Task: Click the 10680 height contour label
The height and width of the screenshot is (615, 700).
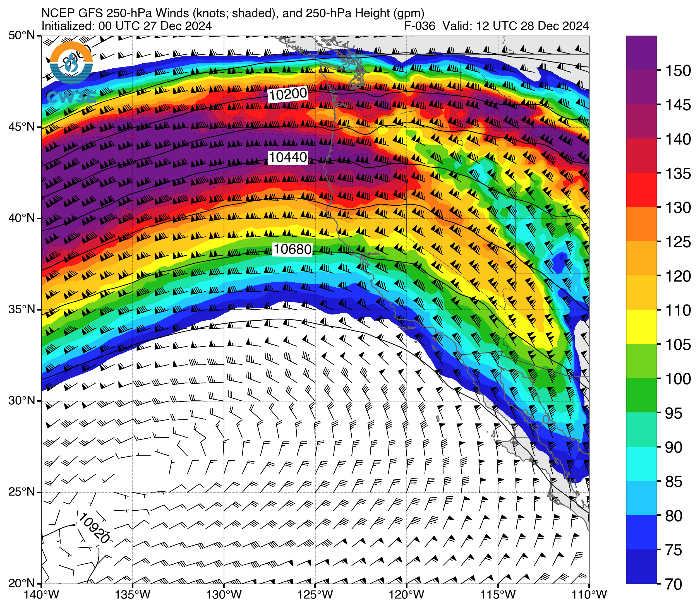Action: (293, 249)
